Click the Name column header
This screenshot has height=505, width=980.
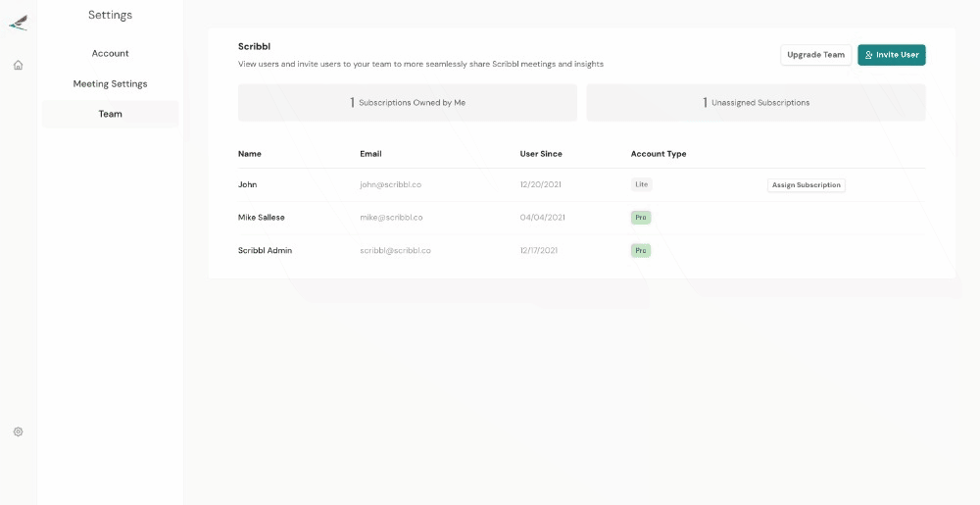(x=249, y=154)
